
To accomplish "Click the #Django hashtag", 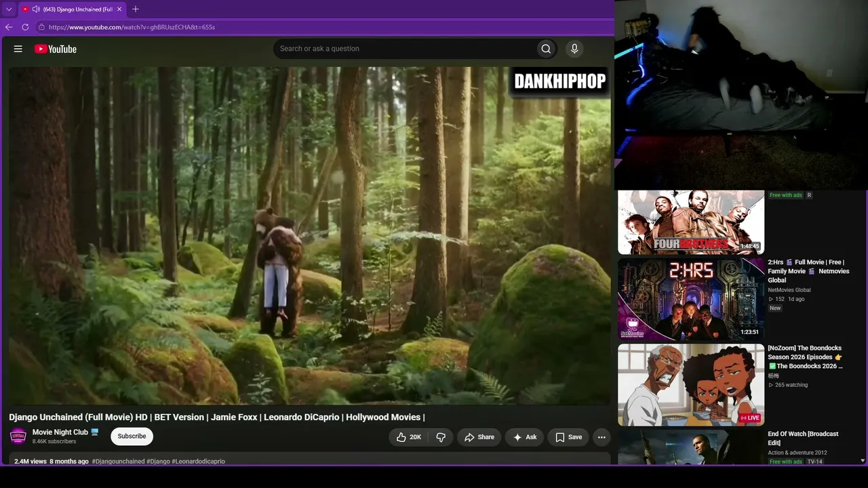I will [159, 462].
